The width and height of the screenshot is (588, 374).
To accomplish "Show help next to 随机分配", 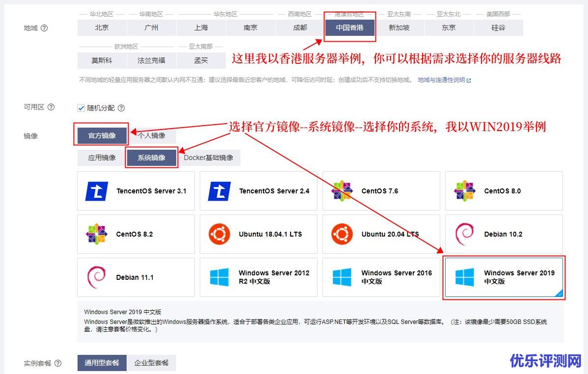I will [x=121, y=108].
